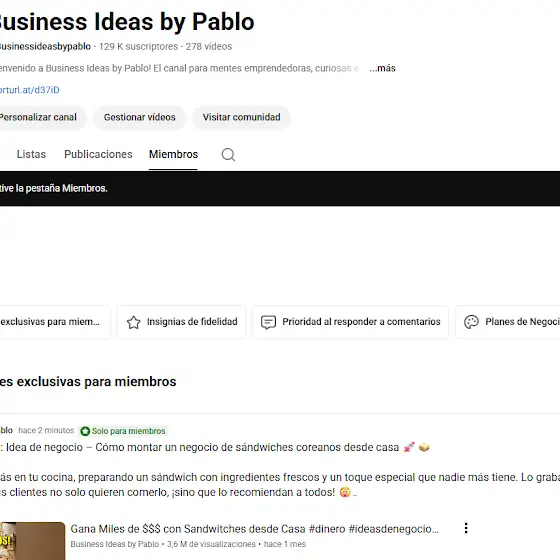Expand channel description with ...más

tap(382, 68)
